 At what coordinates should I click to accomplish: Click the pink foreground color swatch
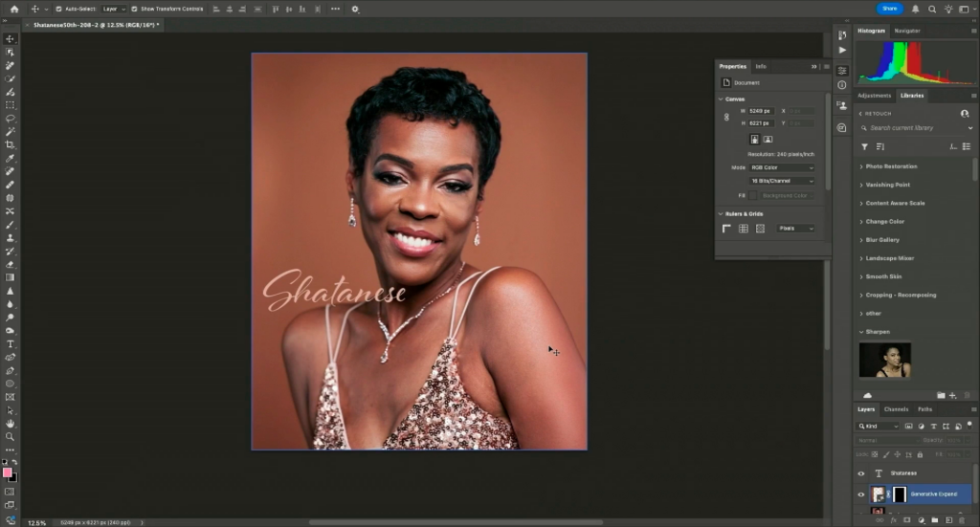tap(8, 472)
